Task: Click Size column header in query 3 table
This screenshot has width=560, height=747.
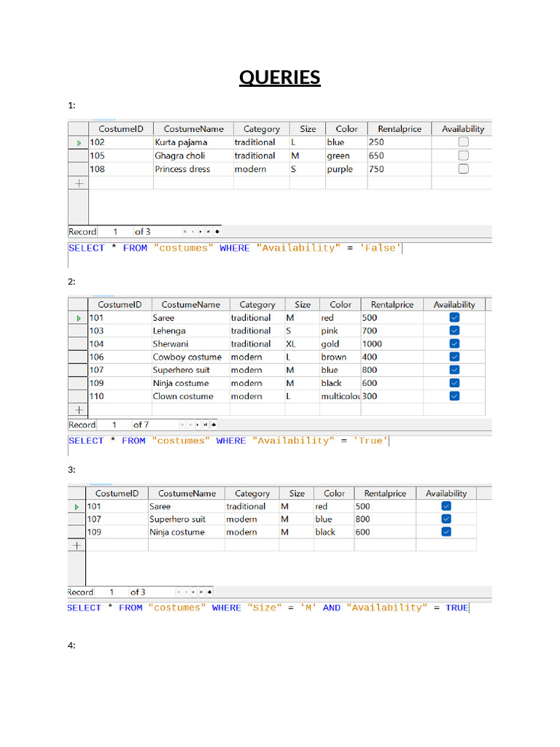Action: 297,494
